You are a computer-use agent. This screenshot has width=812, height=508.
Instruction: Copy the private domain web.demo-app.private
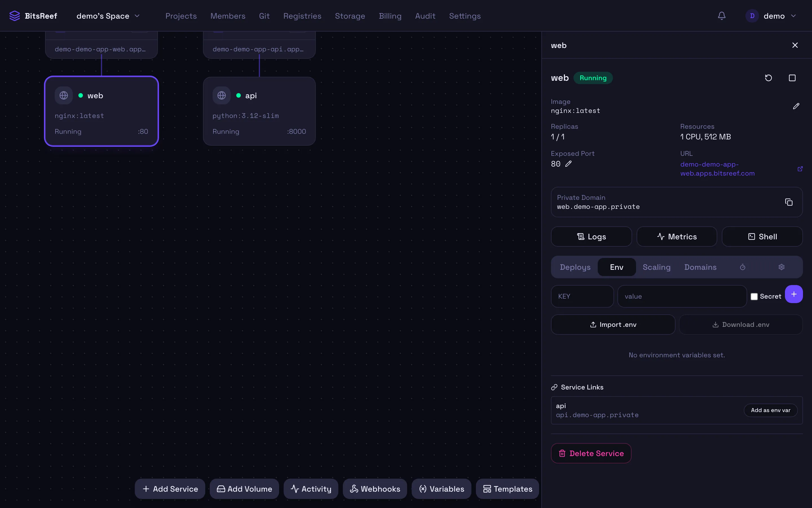[x=789, y=202]
